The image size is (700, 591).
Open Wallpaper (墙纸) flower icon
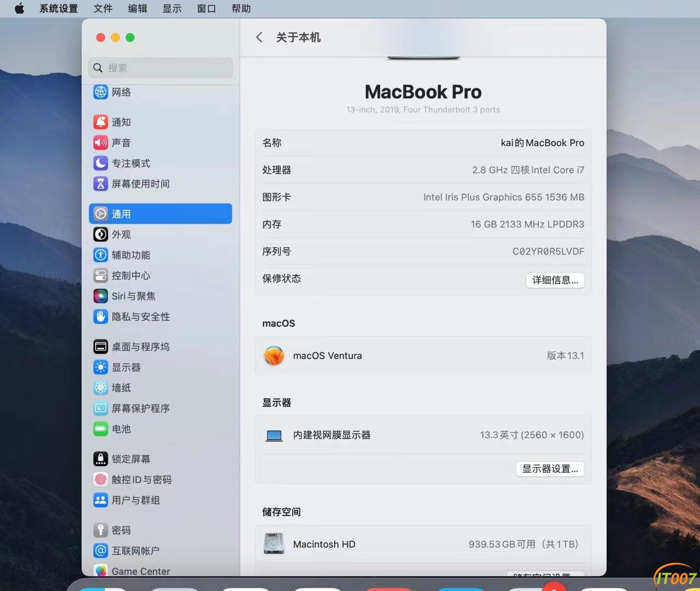101,387
